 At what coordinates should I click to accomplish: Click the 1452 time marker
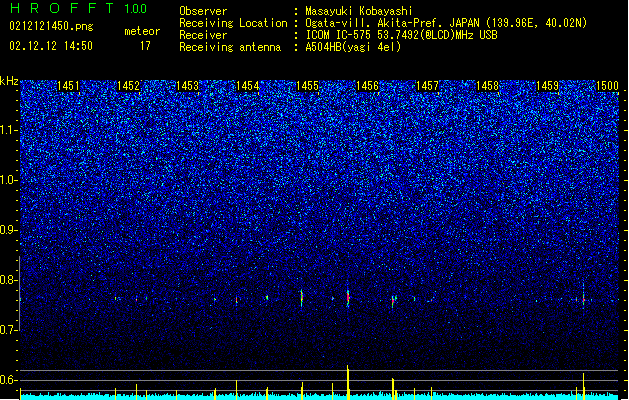pos(128,86)
